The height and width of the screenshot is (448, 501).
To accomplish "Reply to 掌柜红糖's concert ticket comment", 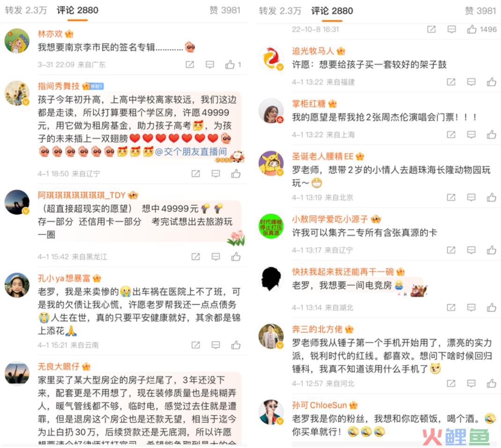I will tap(472, 134).
